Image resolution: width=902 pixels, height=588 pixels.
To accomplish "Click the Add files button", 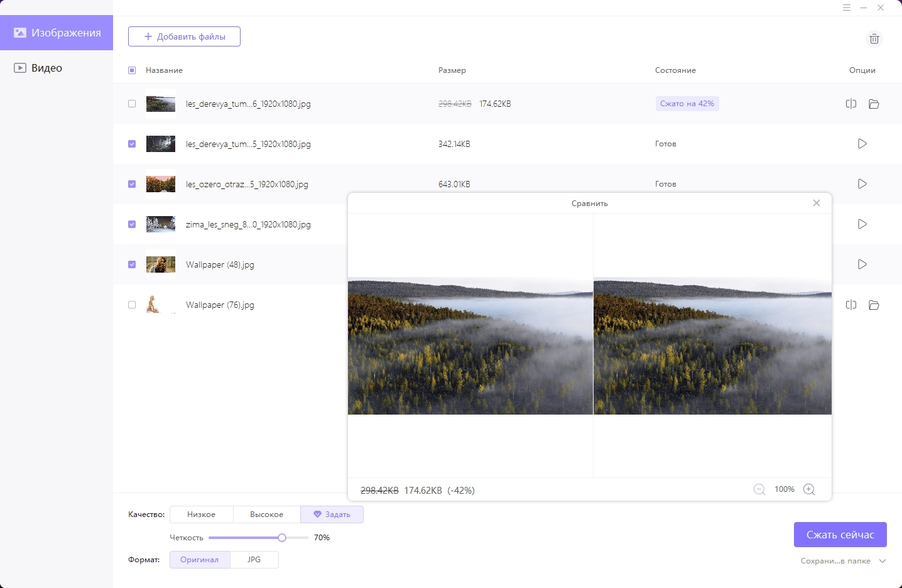I will tap(184, 36).
